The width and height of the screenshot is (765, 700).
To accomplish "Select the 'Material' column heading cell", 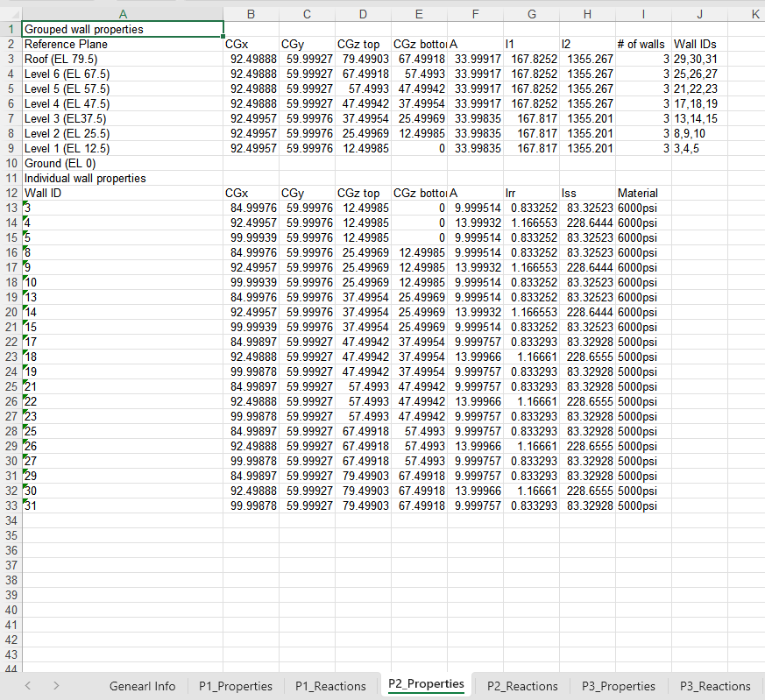I will pyautogui.click(x=642, y=193).
